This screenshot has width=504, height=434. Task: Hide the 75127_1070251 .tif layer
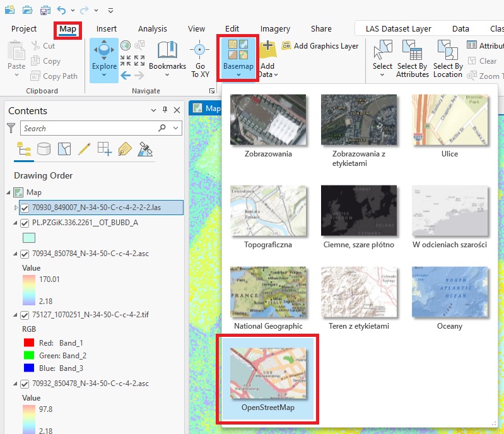click(x=25, y=314)
